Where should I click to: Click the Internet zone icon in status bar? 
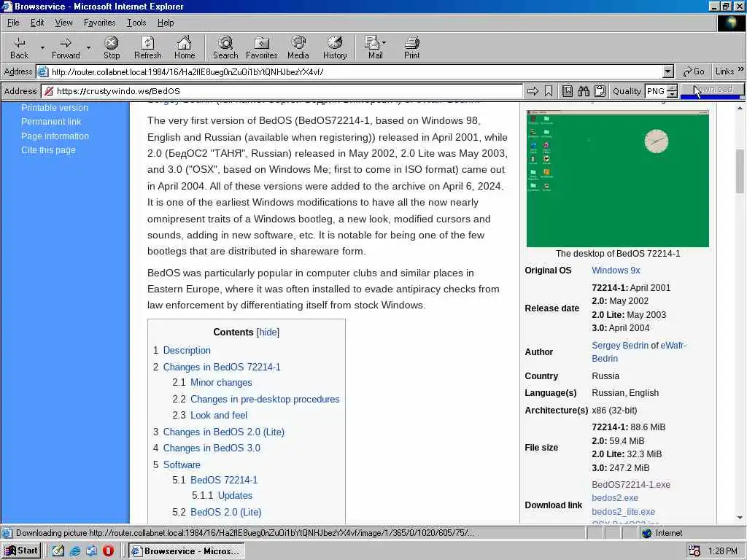[x=646, y=533]
